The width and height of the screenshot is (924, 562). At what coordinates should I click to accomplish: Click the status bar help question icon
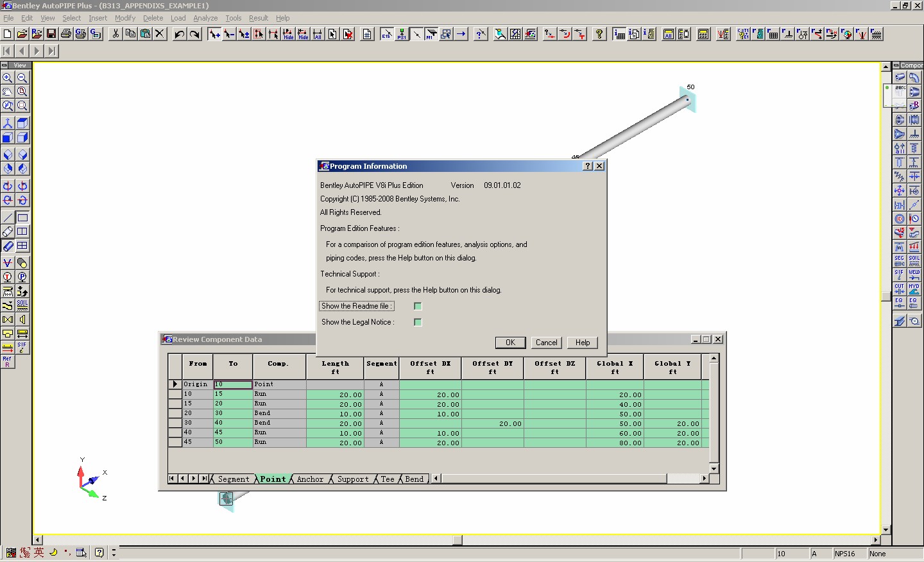pyautogui.click(x=99, y=552)
